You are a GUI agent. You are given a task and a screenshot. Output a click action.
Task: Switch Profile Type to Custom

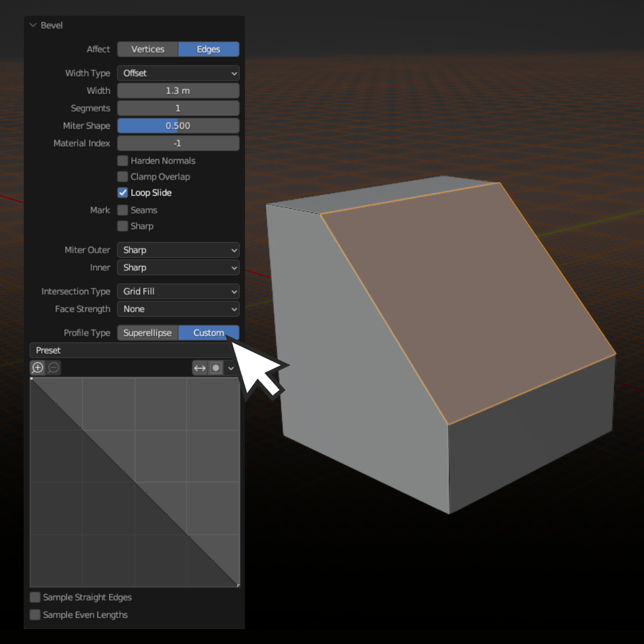pos(209,333)
